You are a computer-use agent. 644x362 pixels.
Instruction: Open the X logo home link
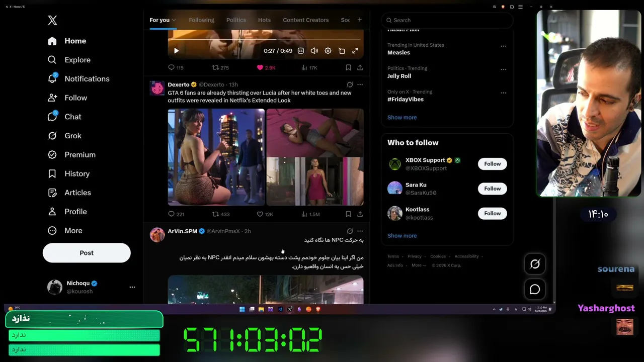52,20
